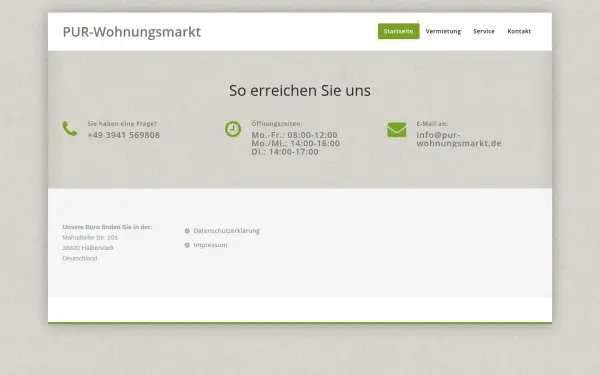Click the clock icon beside Öffnungszeiten

(x=233, y=129)
